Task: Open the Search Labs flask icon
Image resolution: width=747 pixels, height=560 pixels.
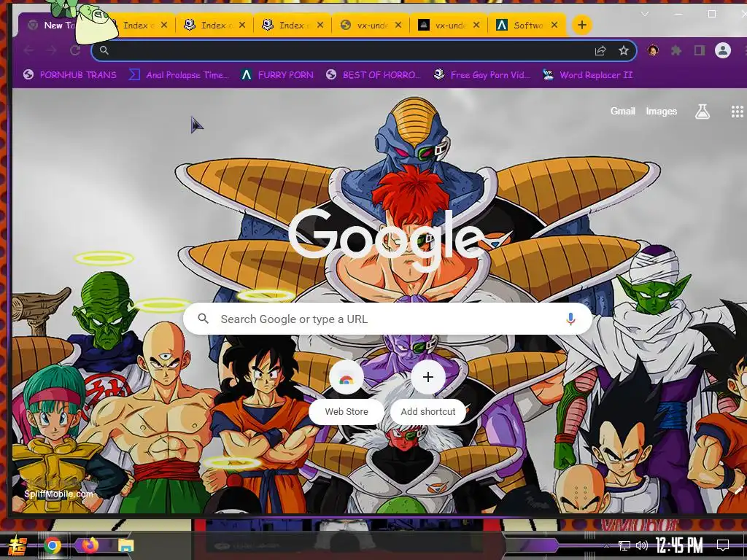Action: pos(703,112)
